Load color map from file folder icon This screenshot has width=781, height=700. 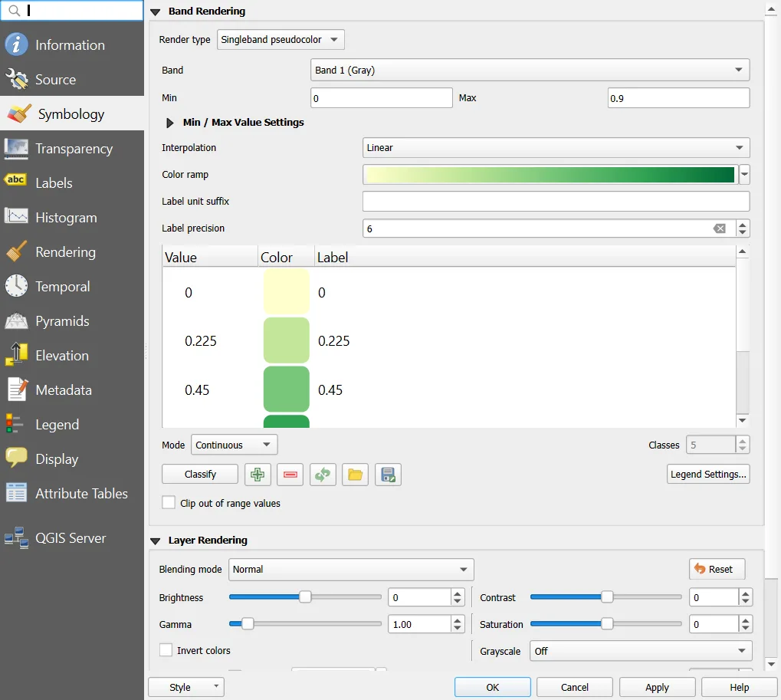pos(355,475)
